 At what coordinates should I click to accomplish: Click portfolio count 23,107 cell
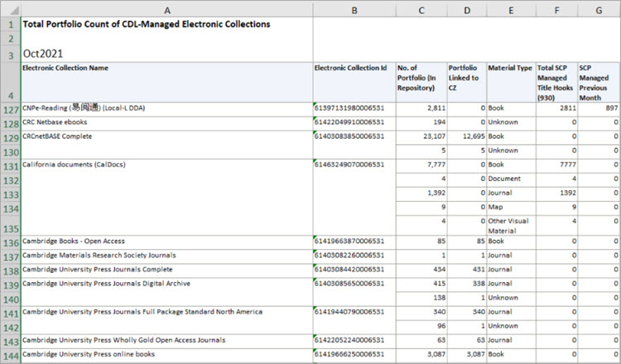(421, 137)
